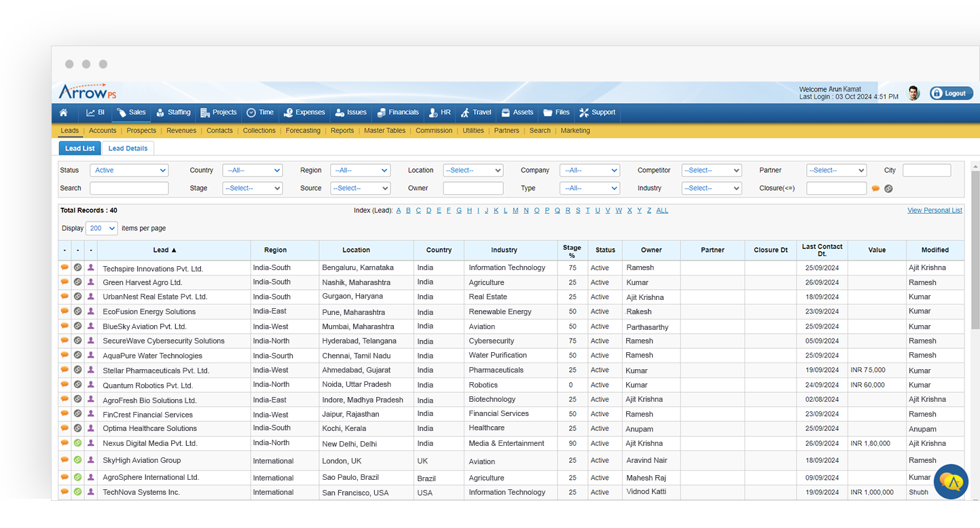
Task: Open the Prospects submenu
Action: 141,130
